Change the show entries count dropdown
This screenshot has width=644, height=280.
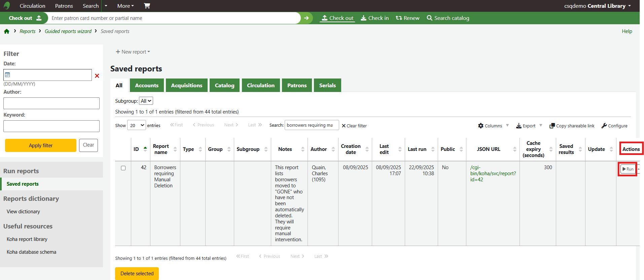pos(137,125)
